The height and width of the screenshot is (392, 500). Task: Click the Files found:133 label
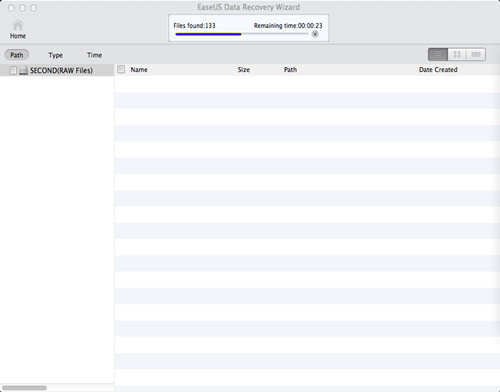point(194,26)
